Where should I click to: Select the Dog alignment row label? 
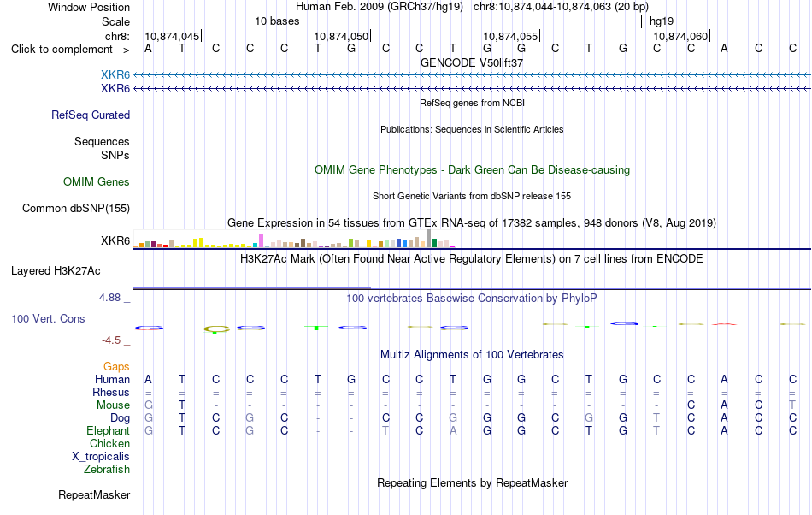click(120, 418)
